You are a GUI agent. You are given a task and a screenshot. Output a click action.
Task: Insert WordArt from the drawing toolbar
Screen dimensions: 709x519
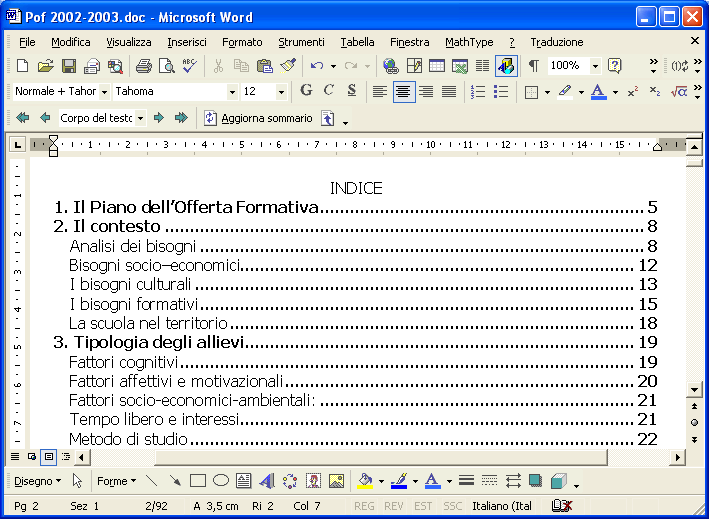click(x=267, y=481)
